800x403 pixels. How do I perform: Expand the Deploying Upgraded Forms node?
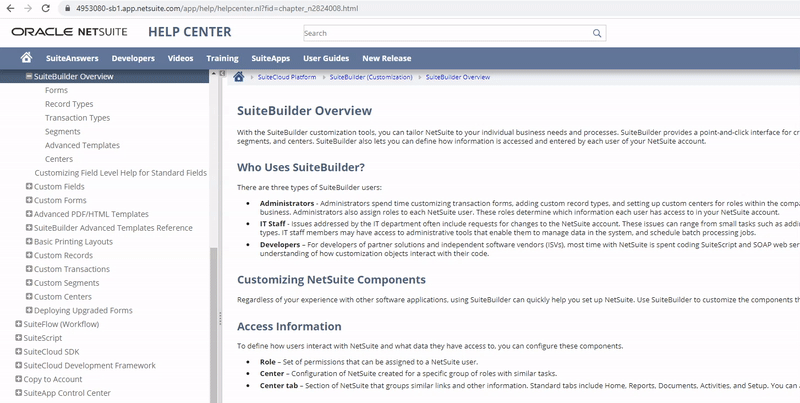(x=29, y=310)
